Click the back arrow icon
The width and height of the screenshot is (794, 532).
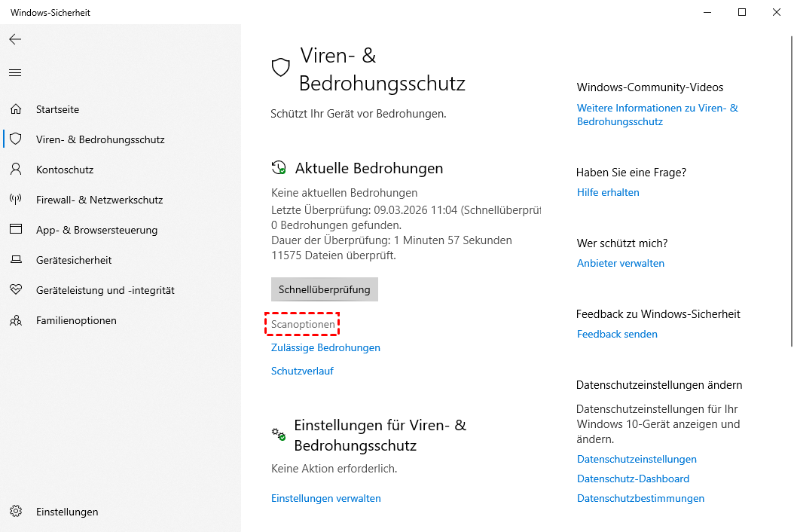point(15,39)
